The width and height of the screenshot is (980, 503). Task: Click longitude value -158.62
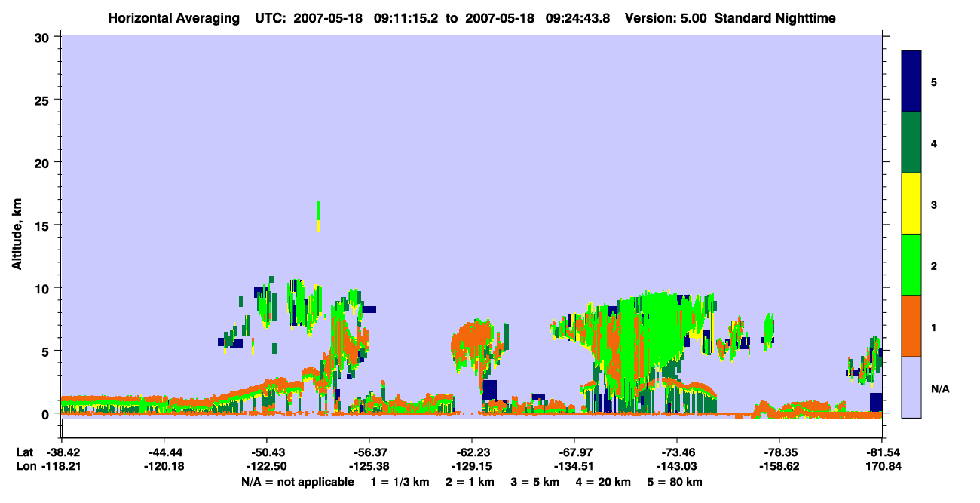click(779, 466)
